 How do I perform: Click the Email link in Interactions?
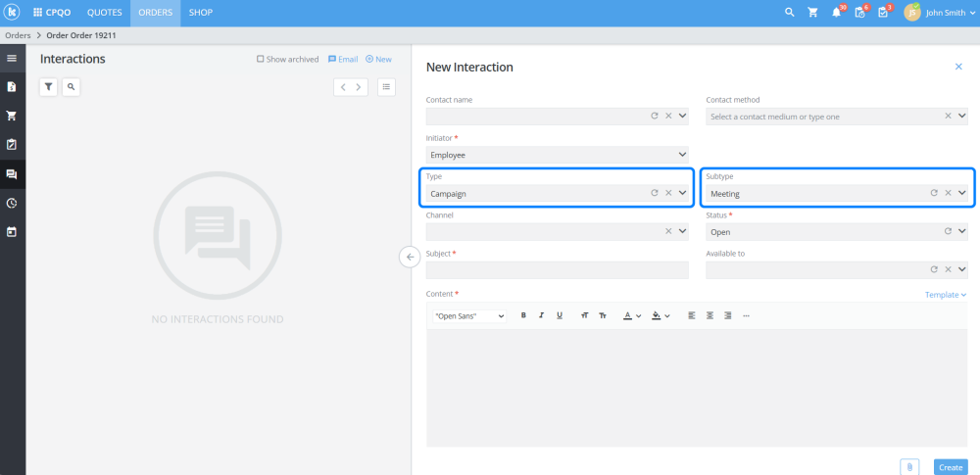click(x=343, y=60)
